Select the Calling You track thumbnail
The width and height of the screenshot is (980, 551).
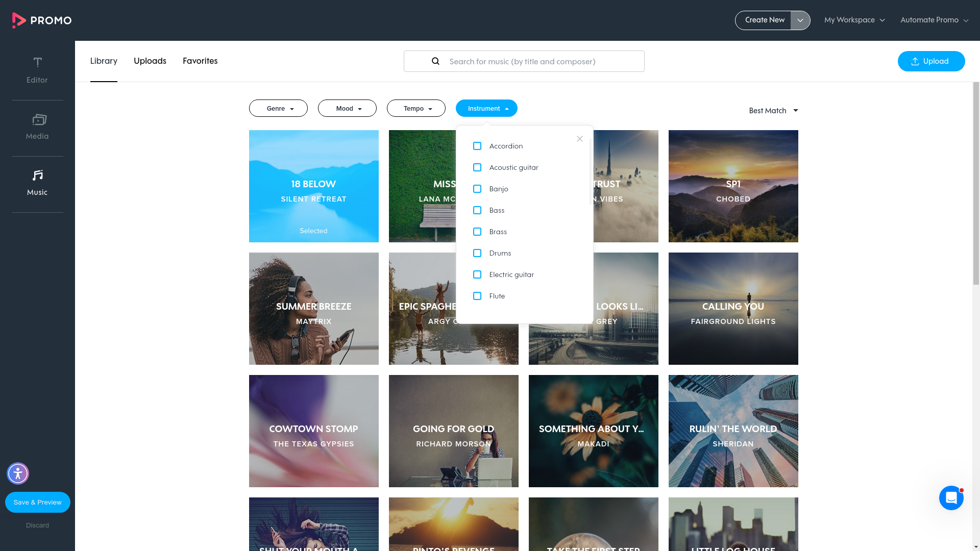tap(733, 309)
